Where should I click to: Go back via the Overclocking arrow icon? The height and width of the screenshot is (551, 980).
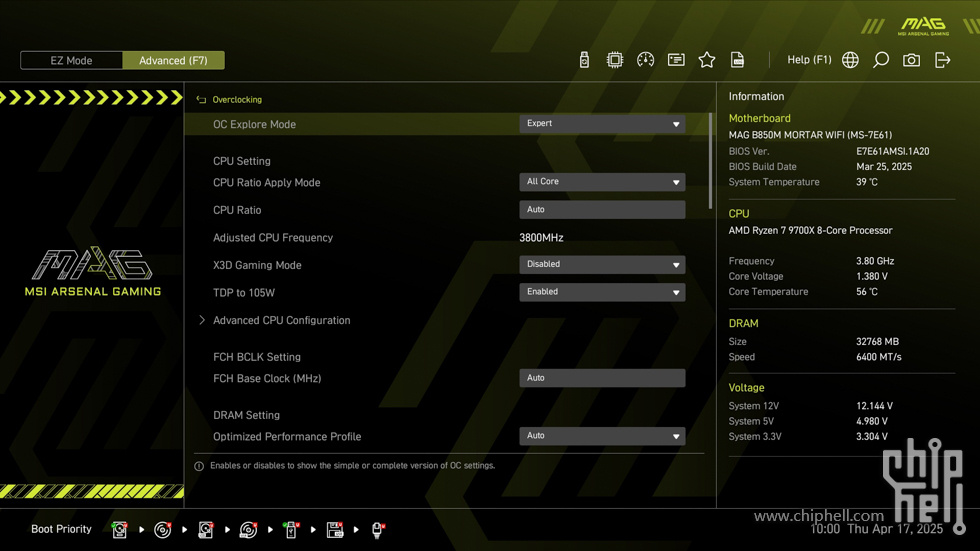point(201,99)
